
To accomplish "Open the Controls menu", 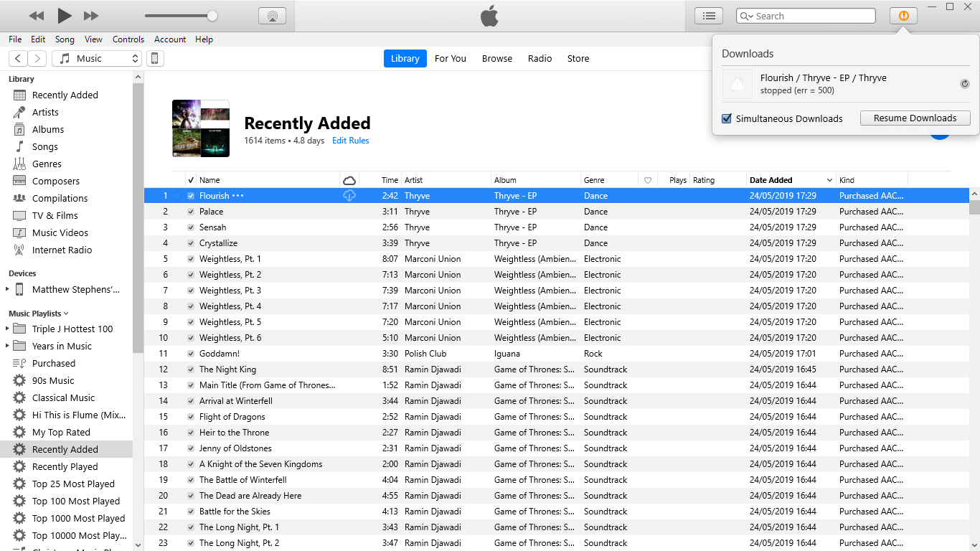I will [128, 39].
